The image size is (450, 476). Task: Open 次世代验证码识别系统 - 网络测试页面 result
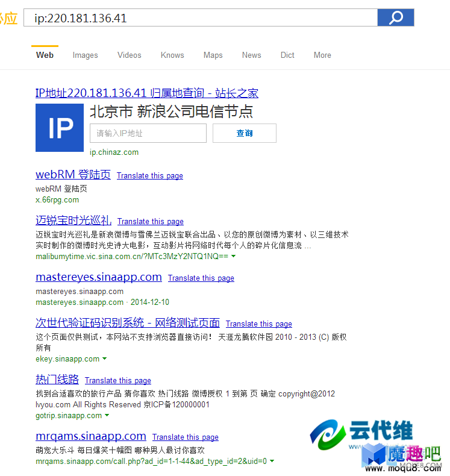(x=128, y=323)
